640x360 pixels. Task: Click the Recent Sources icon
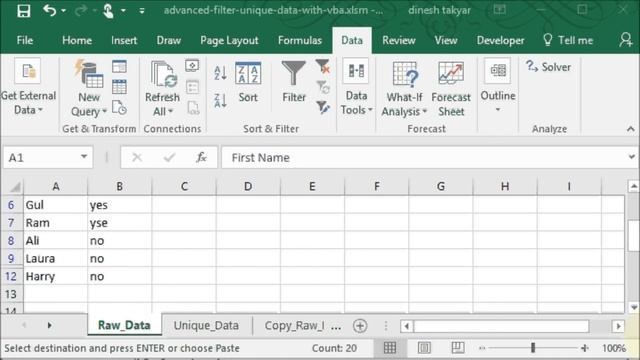119,108
